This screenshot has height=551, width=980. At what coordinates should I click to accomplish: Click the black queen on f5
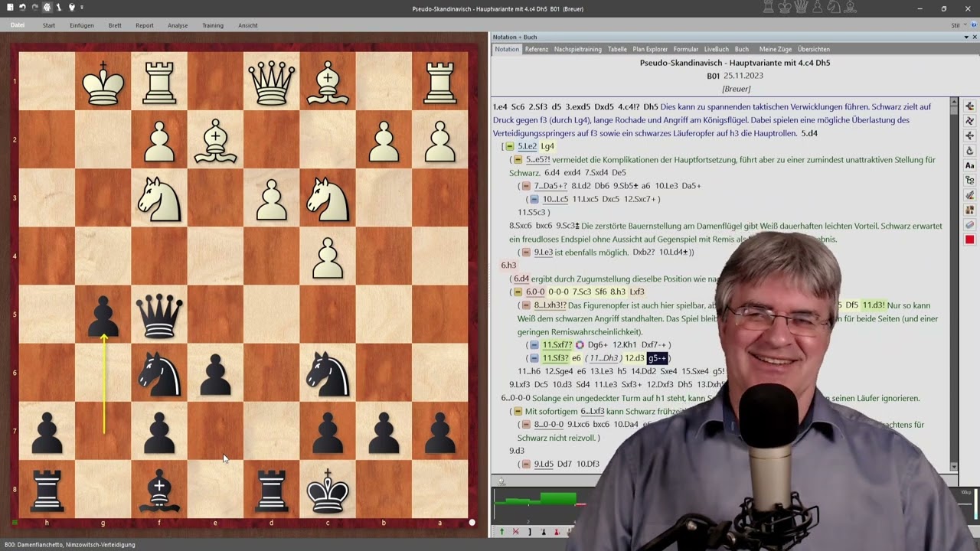159,315
